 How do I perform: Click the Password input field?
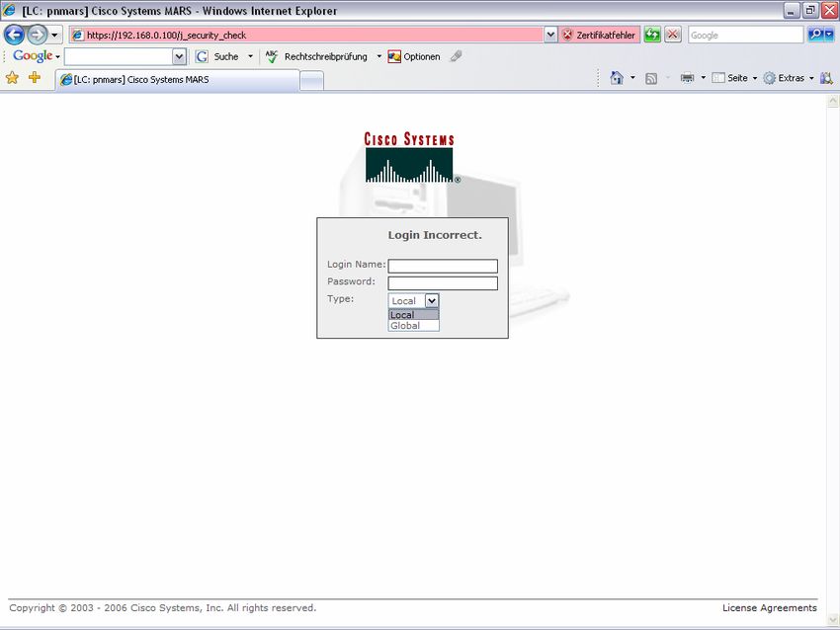[x=443, y=283]
